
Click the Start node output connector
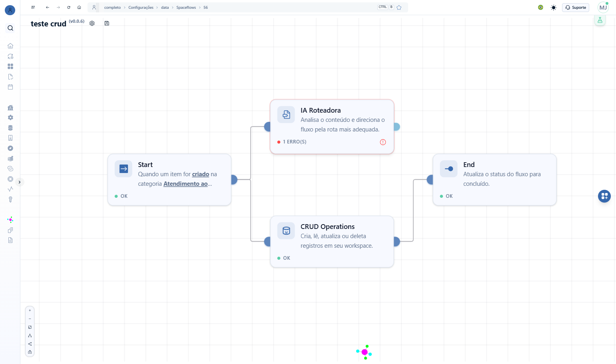234,180
